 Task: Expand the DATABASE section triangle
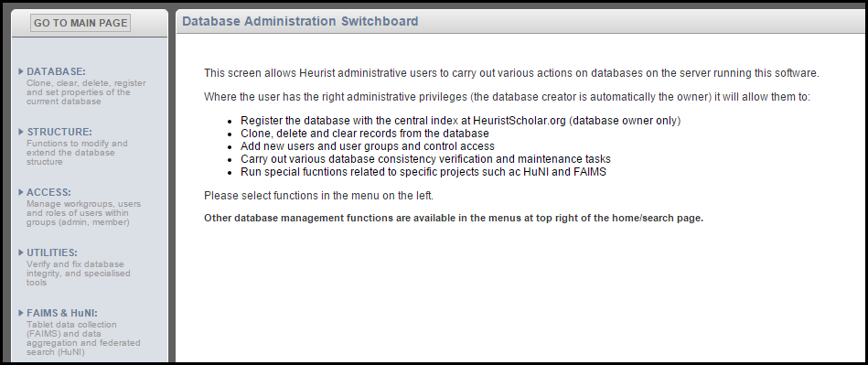pyautogui.click(x=21, y=70)
